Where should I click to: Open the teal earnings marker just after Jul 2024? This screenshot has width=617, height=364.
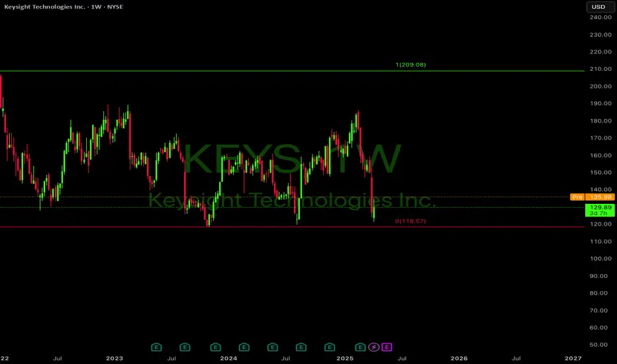point(301,347)
